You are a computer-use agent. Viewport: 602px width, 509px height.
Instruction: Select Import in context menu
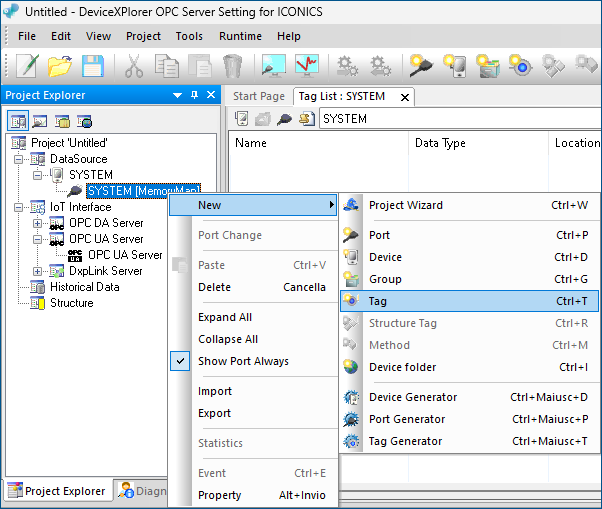click(253, 391)
